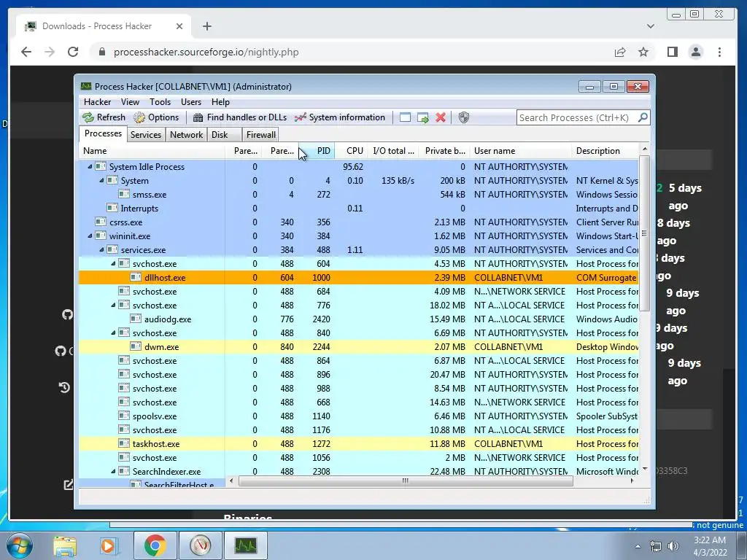The image size is (747, 560).
Task: Open the Help menu
Action: click(x=220, y=102)
